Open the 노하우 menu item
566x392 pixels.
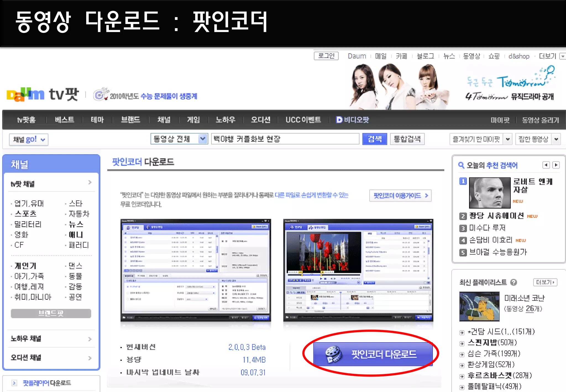[225, 120]
